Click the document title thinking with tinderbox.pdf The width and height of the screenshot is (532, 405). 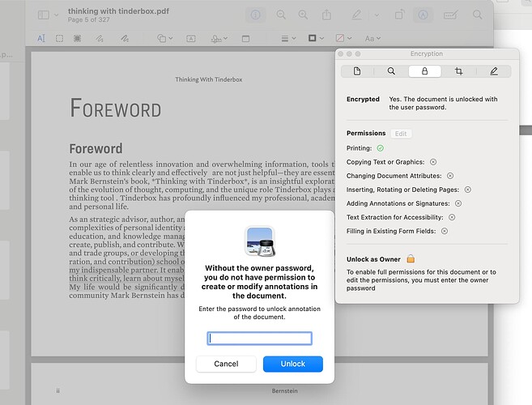tap(118, 11)
